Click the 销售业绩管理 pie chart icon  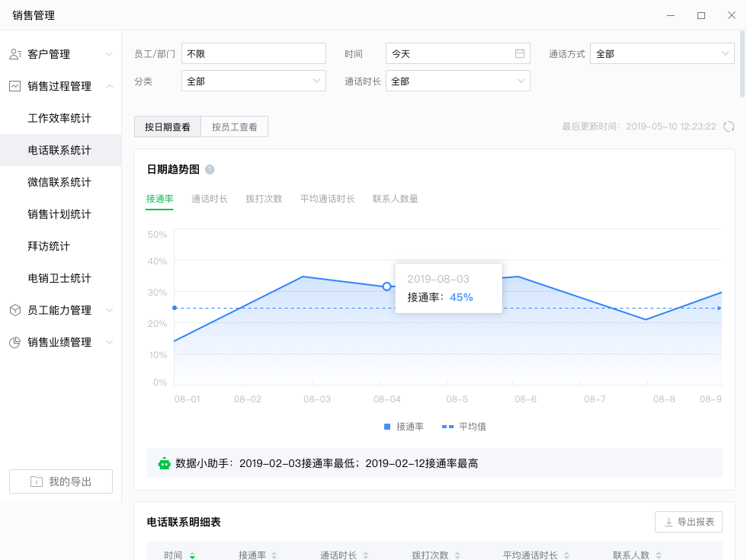(14, 342)
